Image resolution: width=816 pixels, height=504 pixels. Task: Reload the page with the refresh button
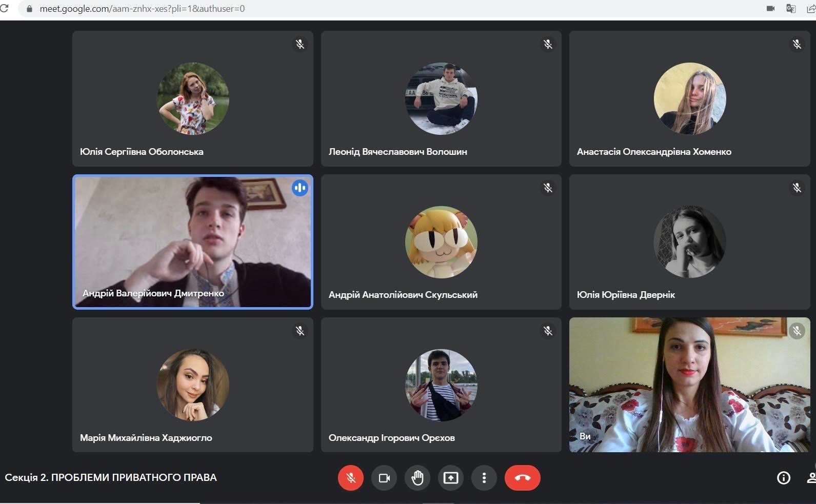click(x=5, y=9)
